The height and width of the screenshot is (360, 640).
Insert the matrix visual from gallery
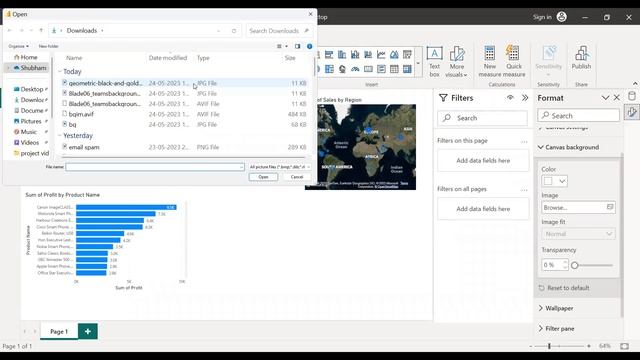407,69
